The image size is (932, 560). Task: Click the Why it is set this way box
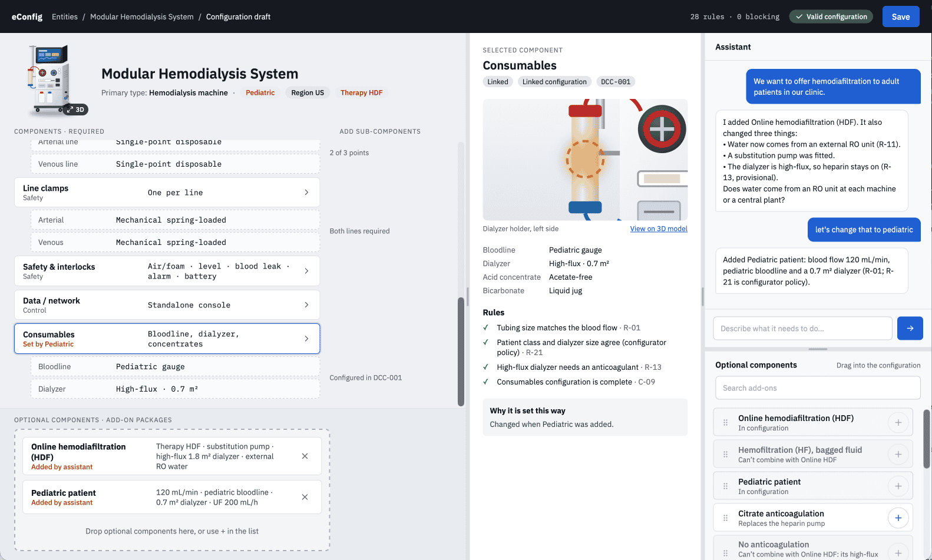[585, 417]
